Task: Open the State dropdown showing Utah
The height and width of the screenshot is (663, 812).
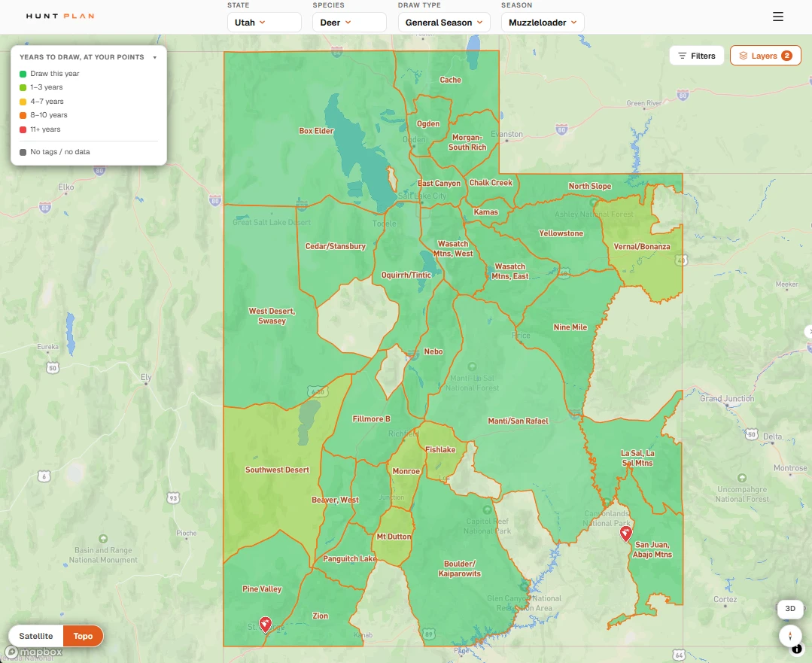Action: click(264, 23)
